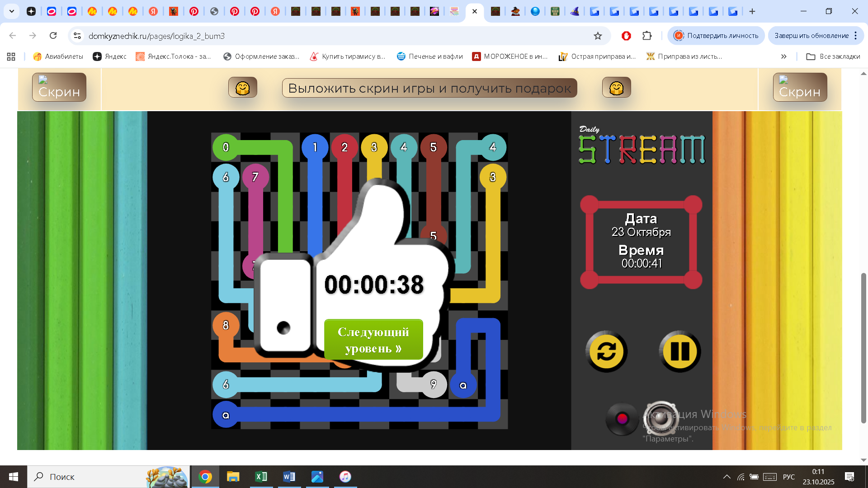Toggle the sound speaker icon
The height and width of the screenshot is (488, 868).
(660, 418)
